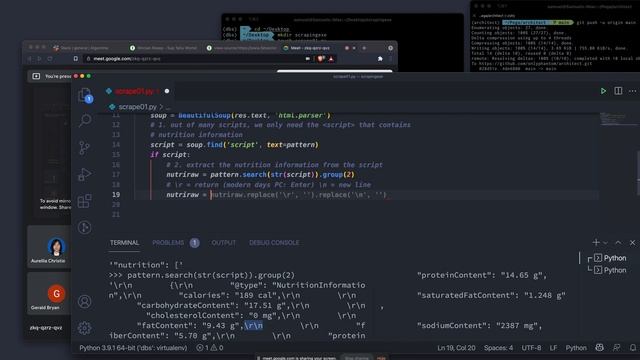Screen dimensions: 640x360
Task: Run the Python file with the play button
Action: [x=603, y=91]
